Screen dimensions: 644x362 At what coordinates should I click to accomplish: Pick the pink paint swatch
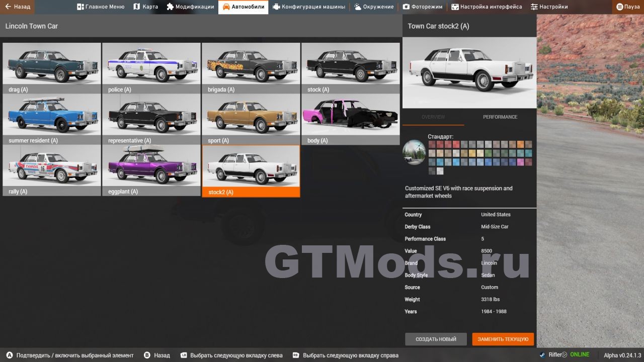[521, 162]
